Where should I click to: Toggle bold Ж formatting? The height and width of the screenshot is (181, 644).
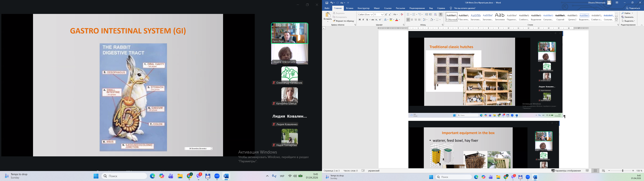[360, 20]
